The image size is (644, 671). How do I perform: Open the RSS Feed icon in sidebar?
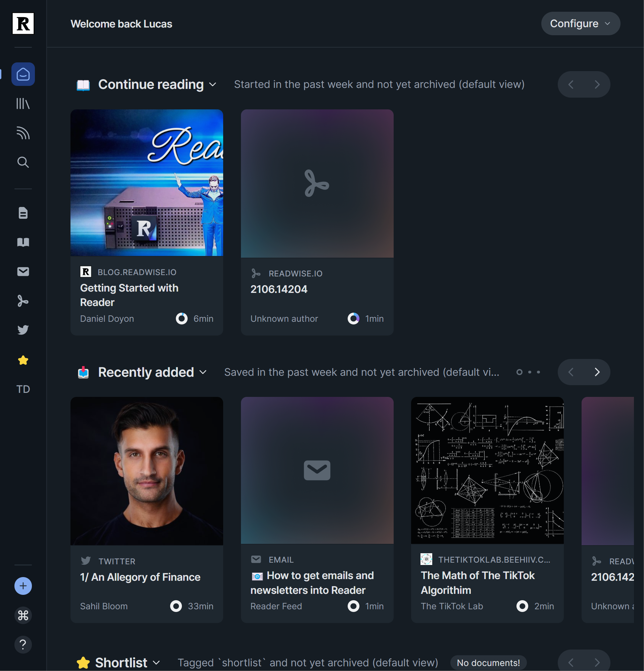pyautogui.click(x=23, y=133)
